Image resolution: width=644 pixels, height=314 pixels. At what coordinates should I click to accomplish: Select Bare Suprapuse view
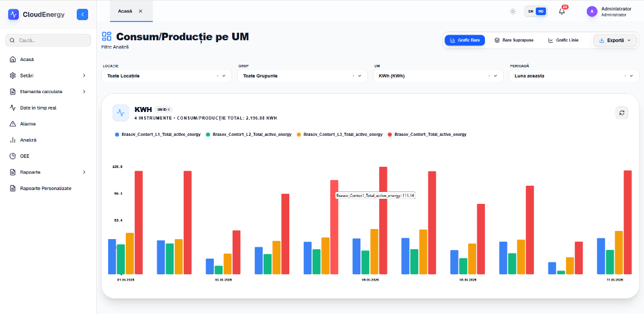click(514, 40)
